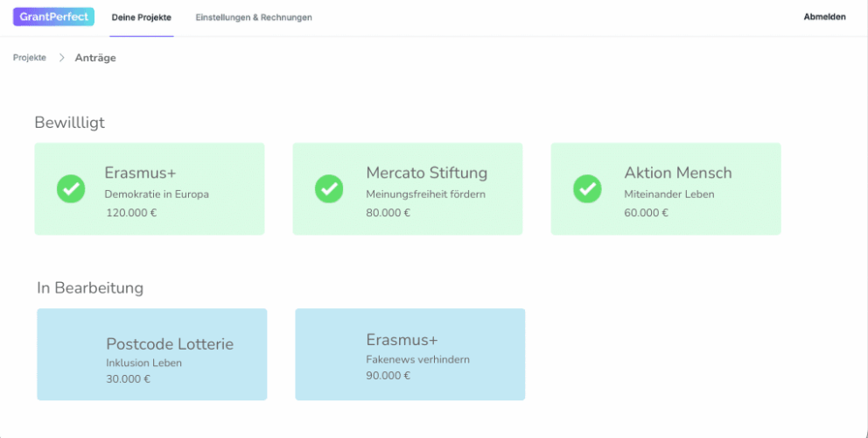Screen dimensions: 868x438
Task: Open the Mercato Stiftung grant title
Action: click(427, 173)
